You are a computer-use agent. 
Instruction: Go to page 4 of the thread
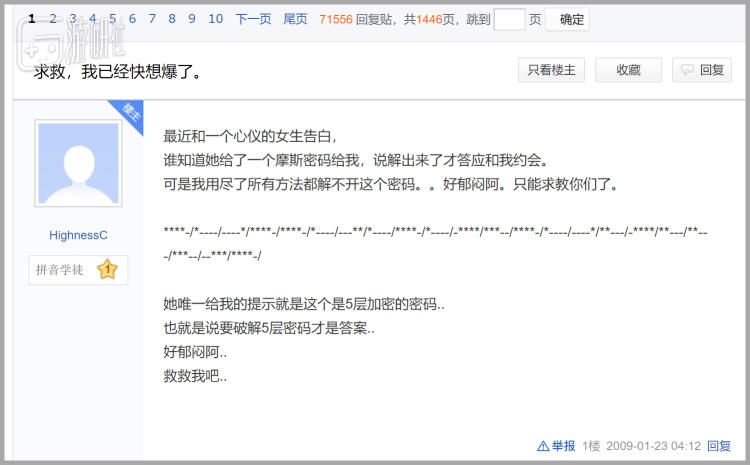93,19
